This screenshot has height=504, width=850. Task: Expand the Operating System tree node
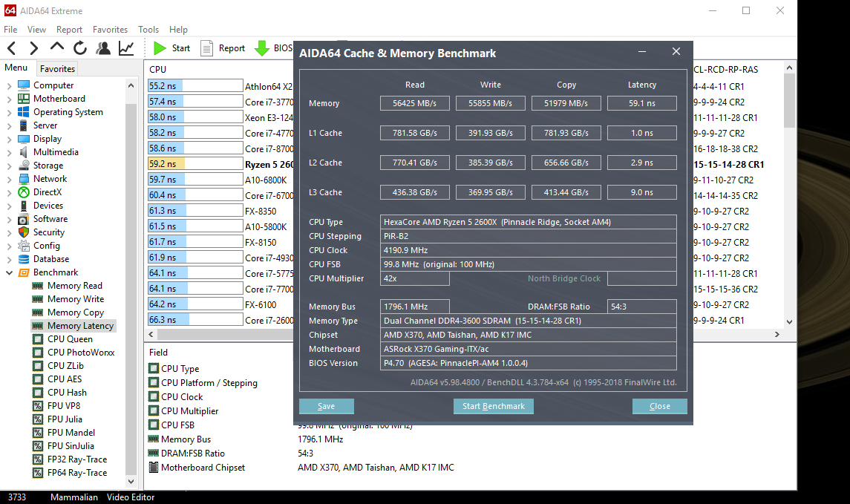click(x=9, y=112)
